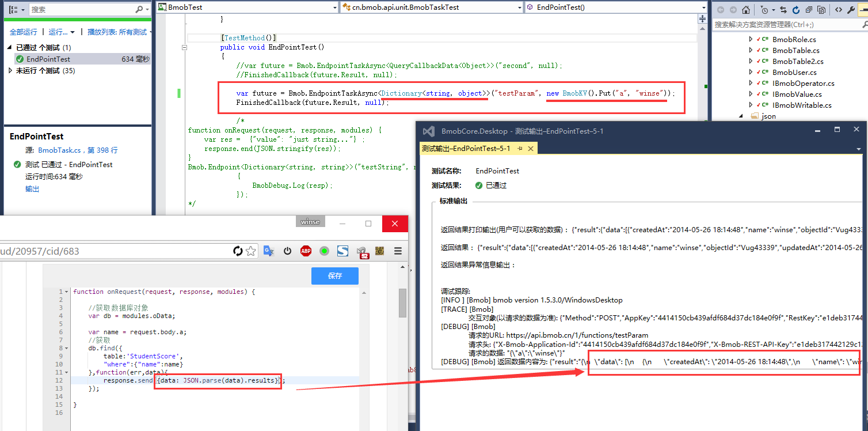Click the Collapse All icon in Solution Explorer

tap(809, 10)
